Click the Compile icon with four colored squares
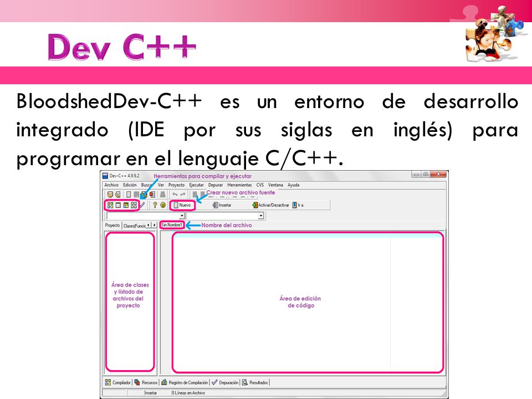The width and height of the screenshot is (532, 399). [110, 205]
